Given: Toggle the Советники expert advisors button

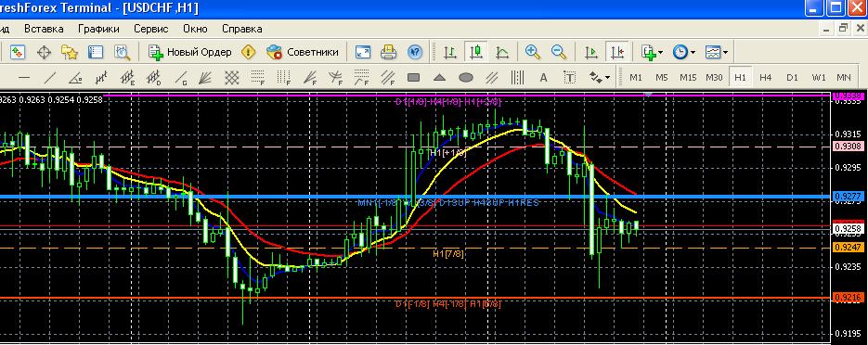Looking at the screenshot, I should [303, 53].
